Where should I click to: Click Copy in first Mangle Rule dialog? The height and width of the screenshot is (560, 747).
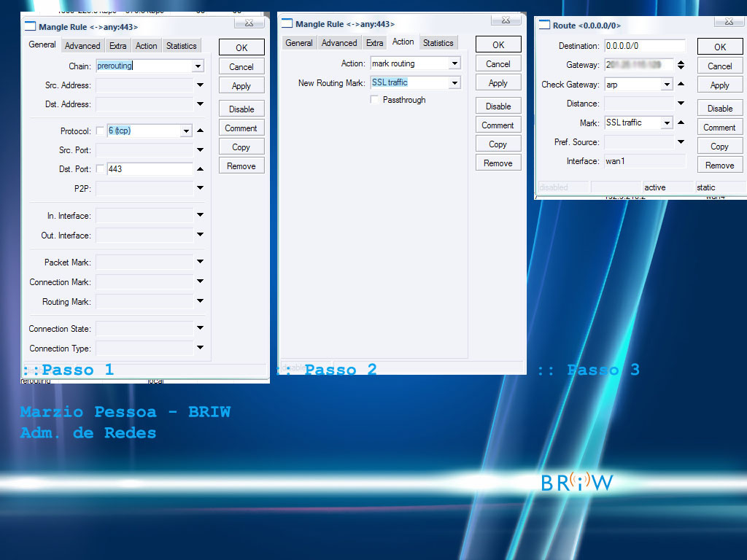pyautogui.click(x=241, y=147)
